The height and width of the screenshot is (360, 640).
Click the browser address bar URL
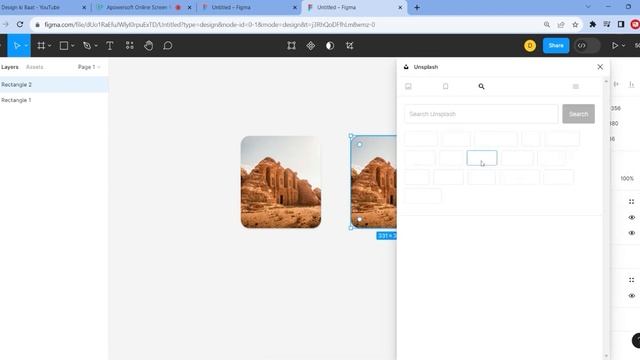(210, 25)
